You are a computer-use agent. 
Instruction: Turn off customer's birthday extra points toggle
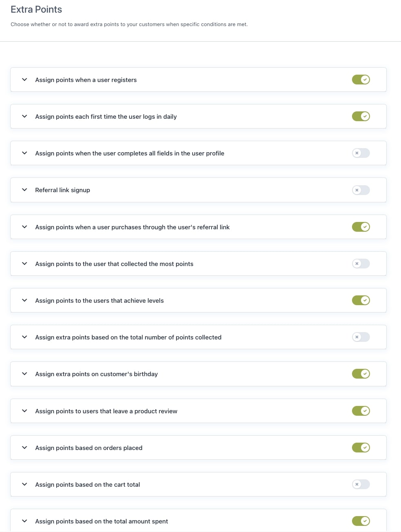361,374
